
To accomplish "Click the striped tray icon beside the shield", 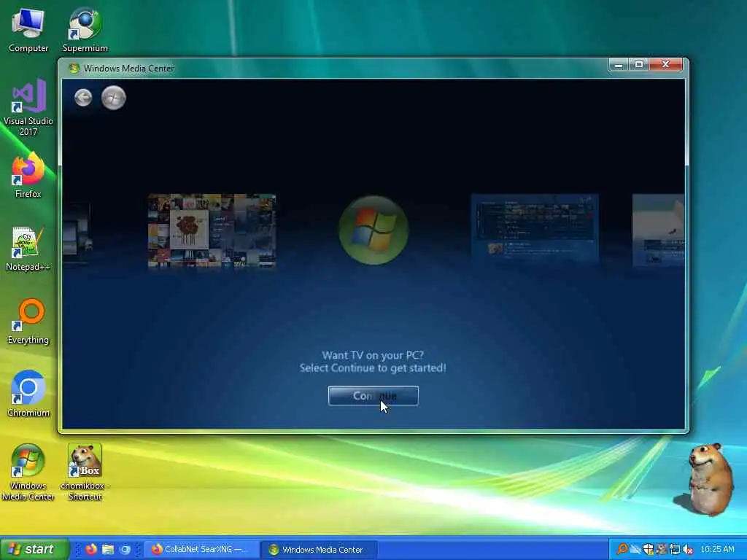I will tap(635, 549).
